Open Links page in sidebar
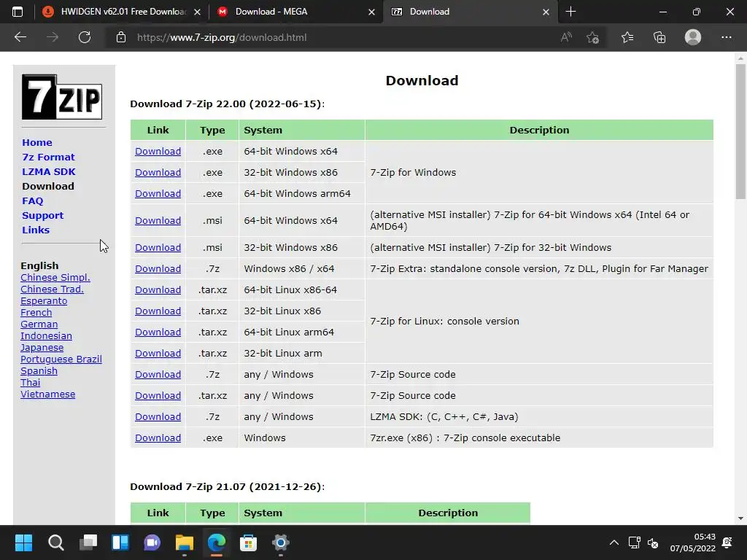 click(x=36, y=230)
